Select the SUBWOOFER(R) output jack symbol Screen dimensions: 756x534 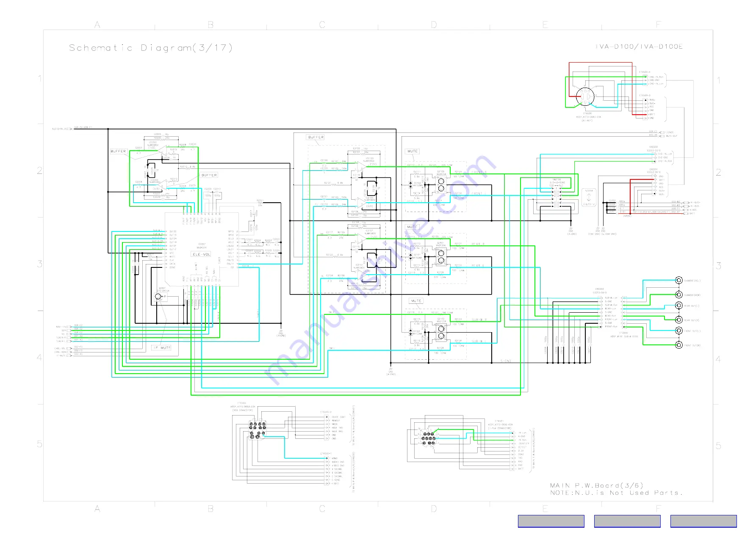coord(678,295)
